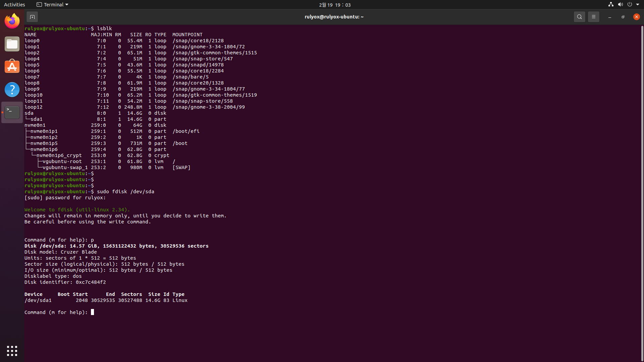Open Firefox from the dock
The height and width of the screenshot is (362, 644).
[x=12, y=21]
